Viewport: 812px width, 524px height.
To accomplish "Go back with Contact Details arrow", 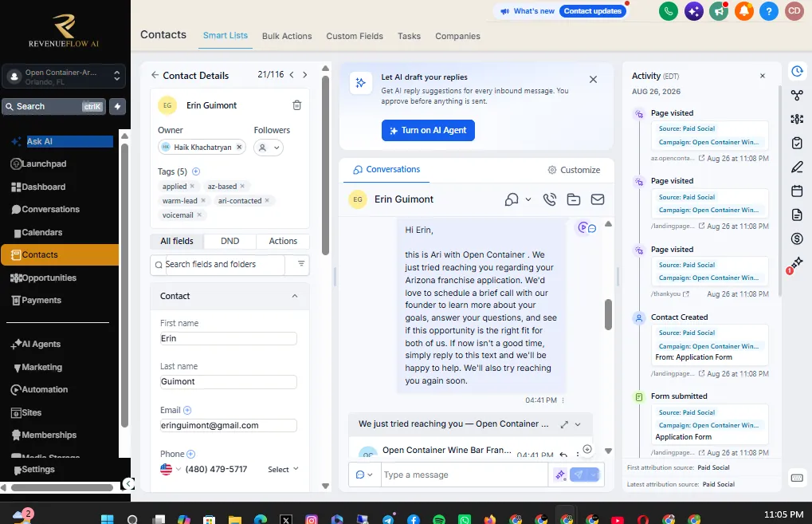I will [155, 75].
